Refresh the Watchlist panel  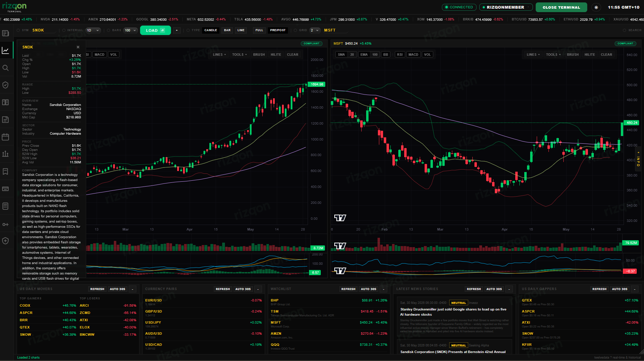348,289
